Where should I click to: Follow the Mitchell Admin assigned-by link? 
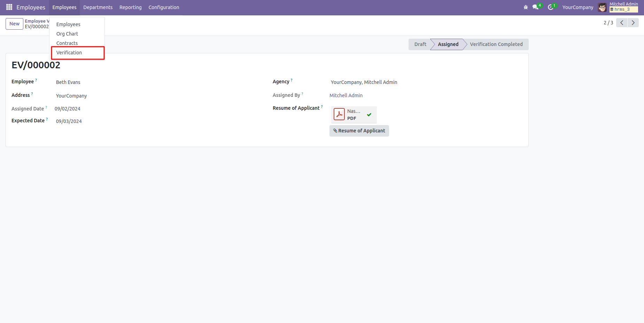pyautogui.click(x=346, y=95)
